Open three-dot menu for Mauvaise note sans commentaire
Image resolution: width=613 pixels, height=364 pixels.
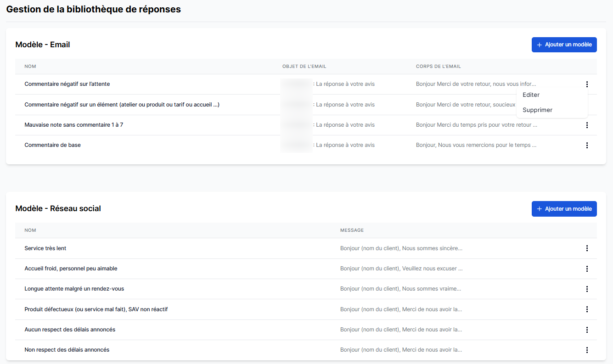pos(587,125)
